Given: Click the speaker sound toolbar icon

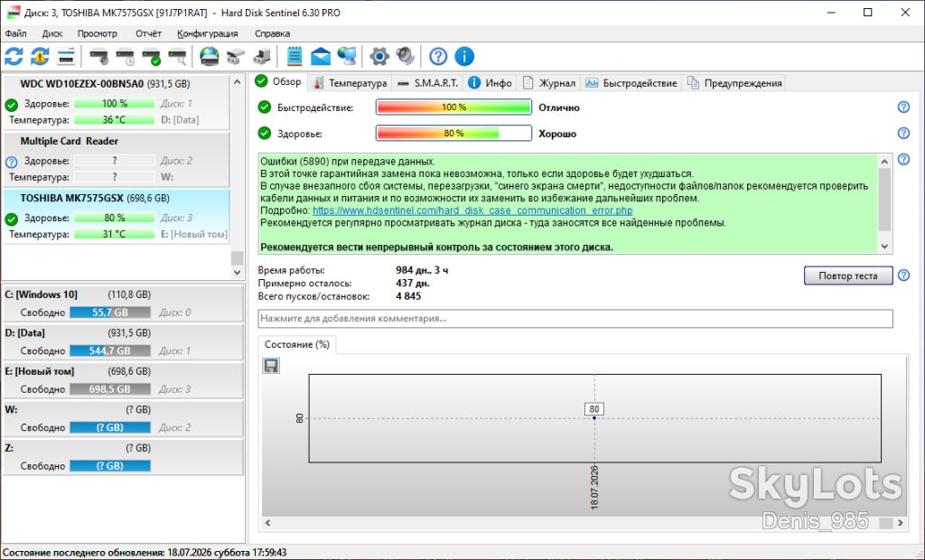Looking at the screenshot, I should (x=406, y=57).
